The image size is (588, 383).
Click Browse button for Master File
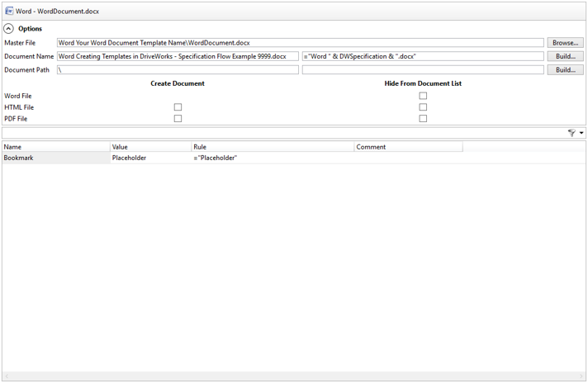[x=565, y=43]
